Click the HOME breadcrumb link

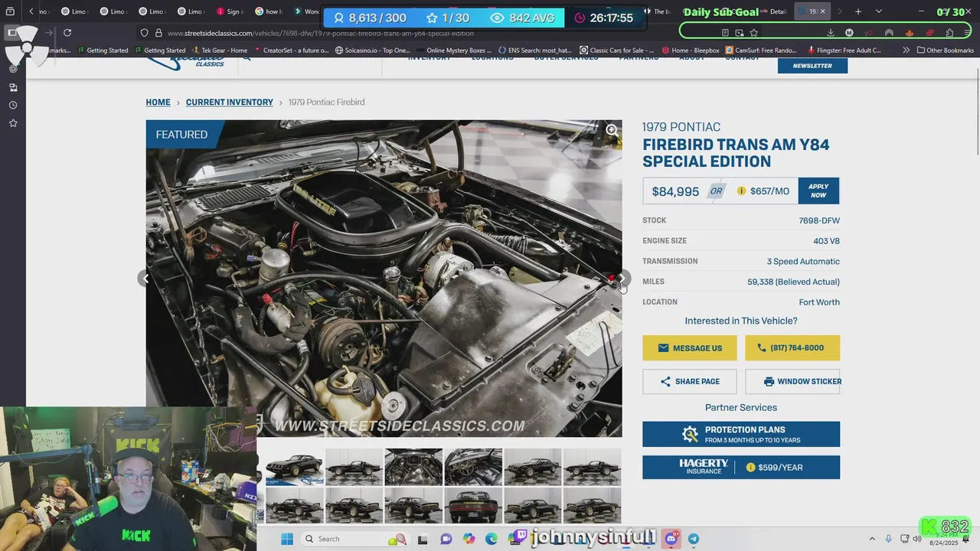158,103
